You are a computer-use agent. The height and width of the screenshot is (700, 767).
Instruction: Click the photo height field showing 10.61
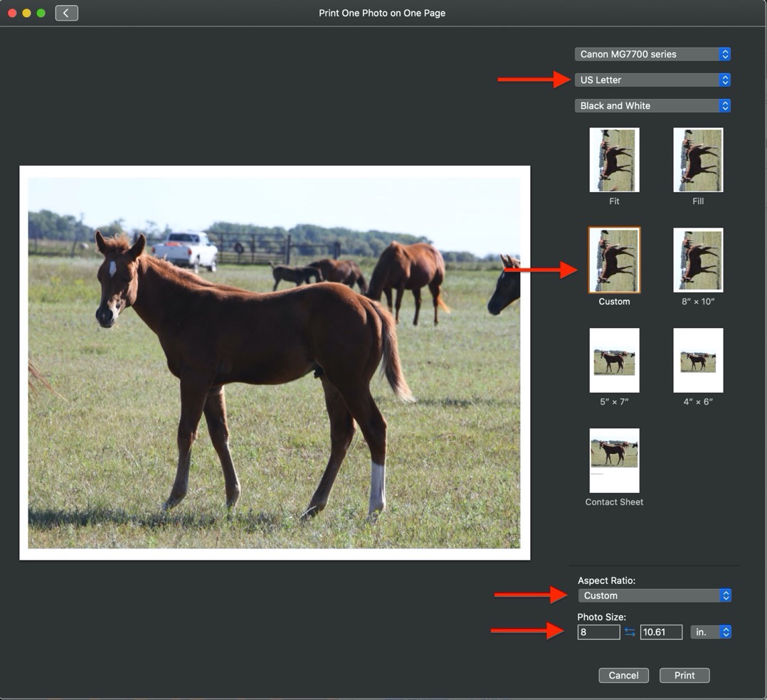click(661, 632)
